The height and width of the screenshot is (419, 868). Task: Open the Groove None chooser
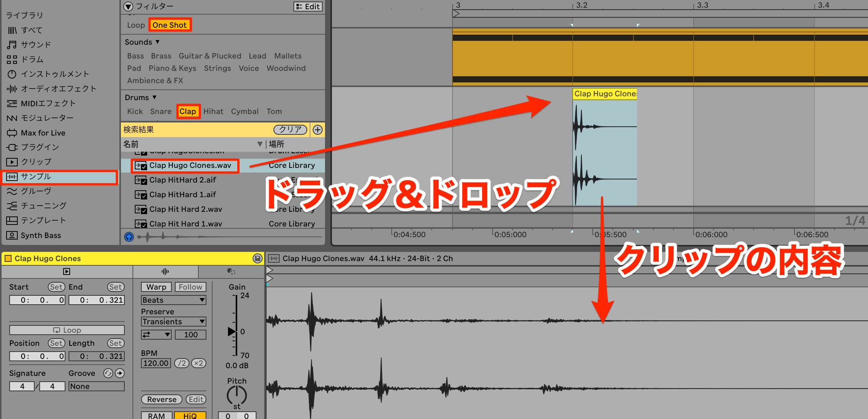click(x=97, y=386)
